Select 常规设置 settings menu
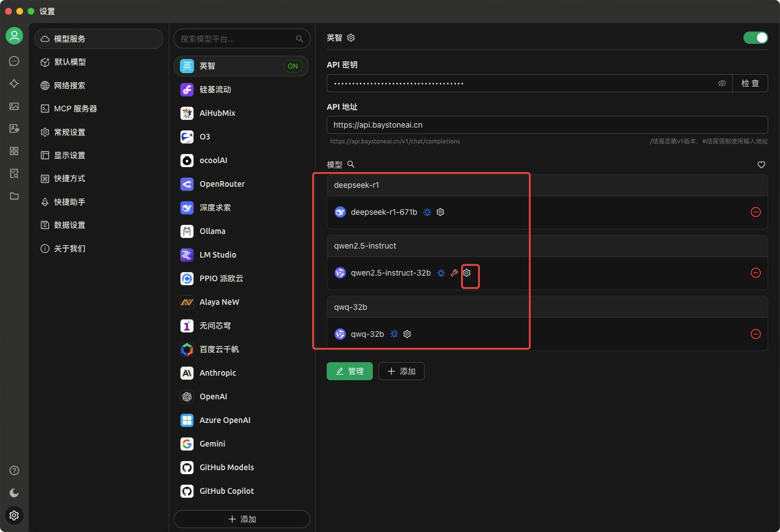 [x=98, y=132]
